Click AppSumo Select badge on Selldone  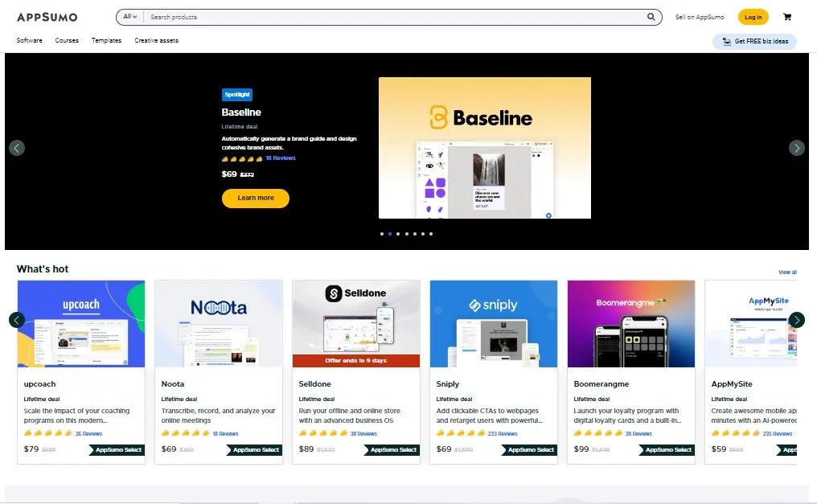[x=392, y=450]
